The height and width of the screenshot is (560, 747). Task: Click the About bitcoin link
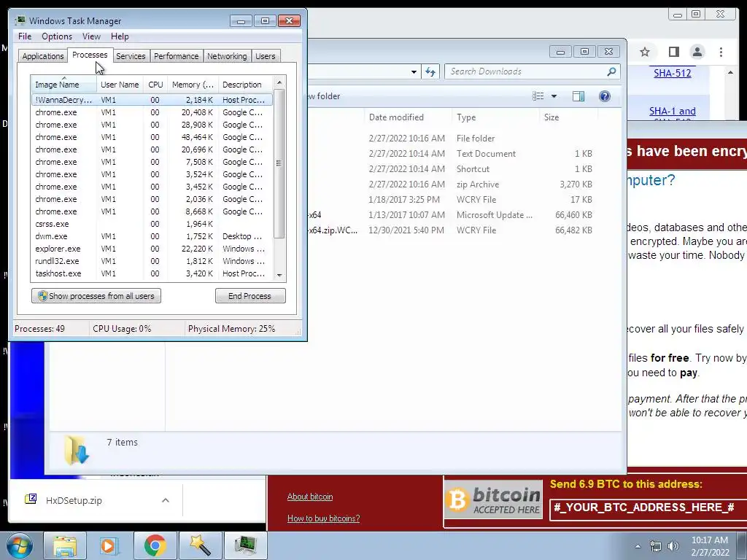pos(310,497)
